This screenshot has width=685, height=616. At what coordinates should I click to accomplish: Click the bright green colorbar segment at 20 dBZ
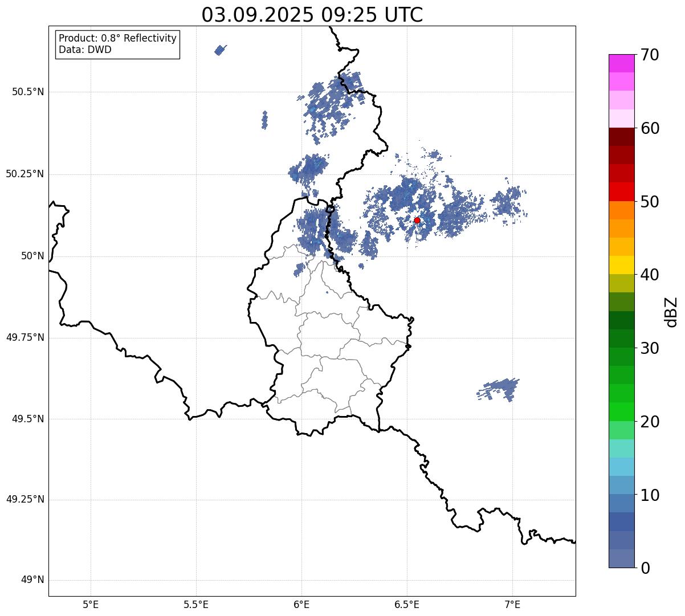pos(621,412)
